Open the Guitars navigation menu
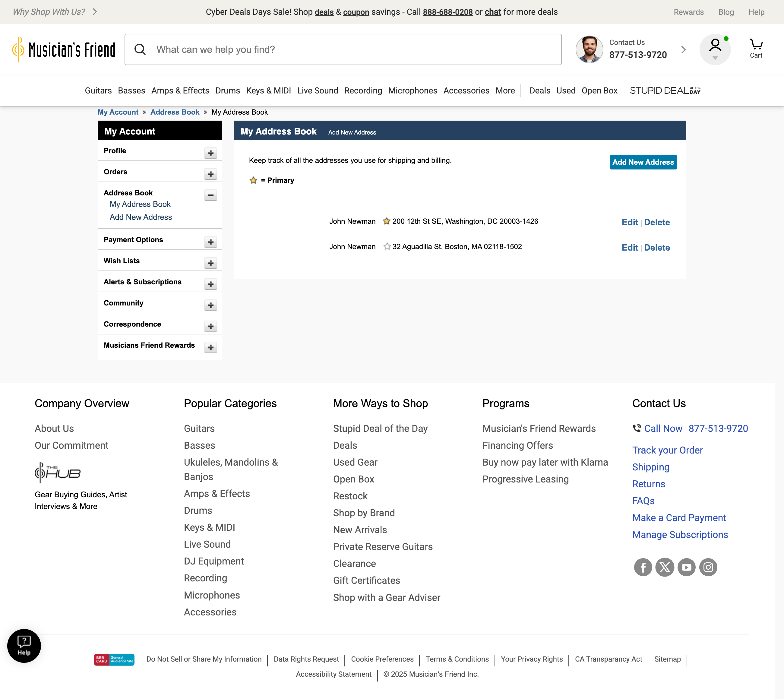 (98, 91)
